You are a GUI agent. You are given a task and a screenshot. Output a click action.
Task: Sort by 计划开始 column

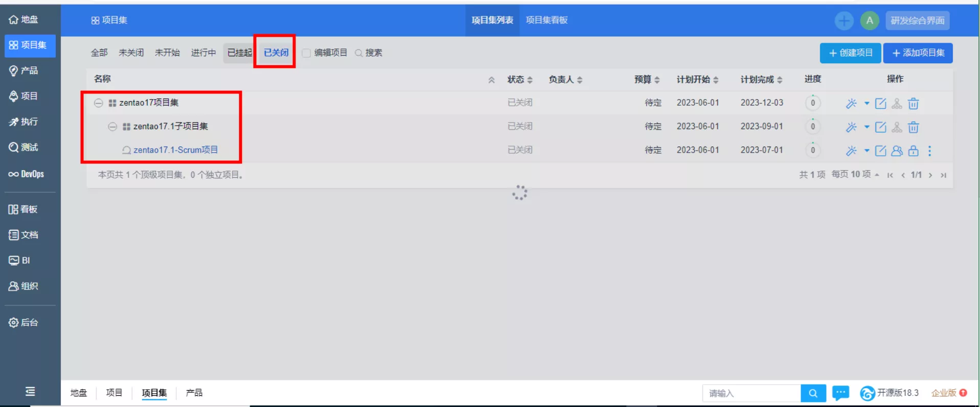pyautogui.click(x=698, y=80)
